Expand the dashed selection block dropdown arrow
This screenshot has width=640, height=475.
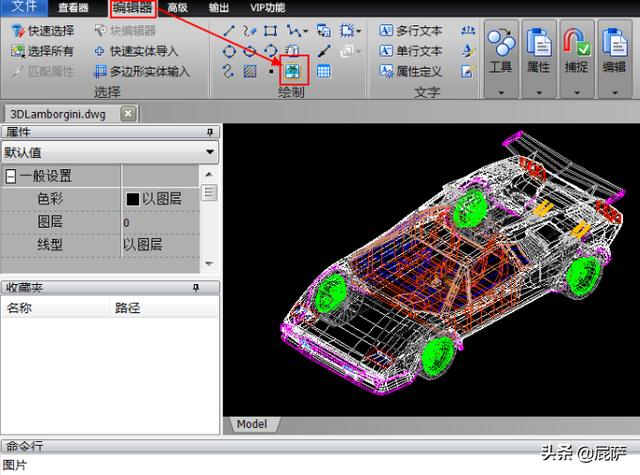coord(358,31)
